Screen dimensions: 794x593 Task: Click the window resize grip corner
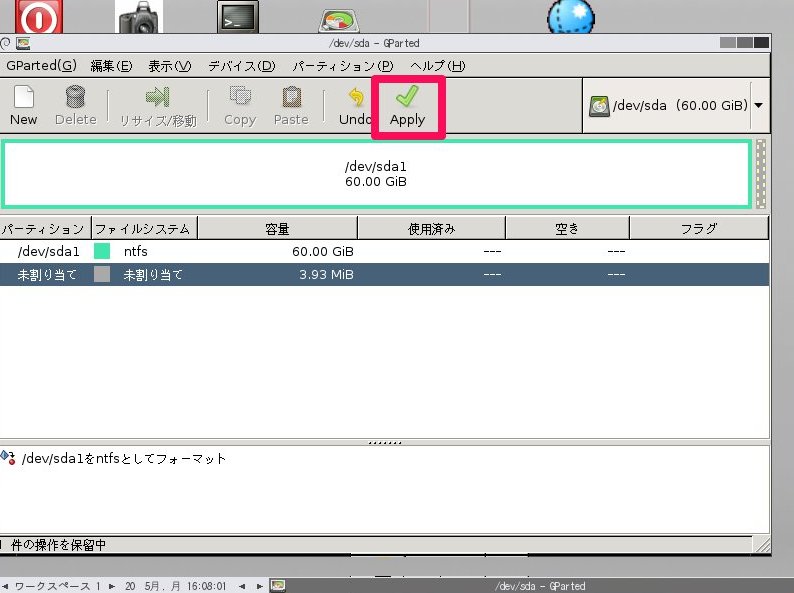762,545
